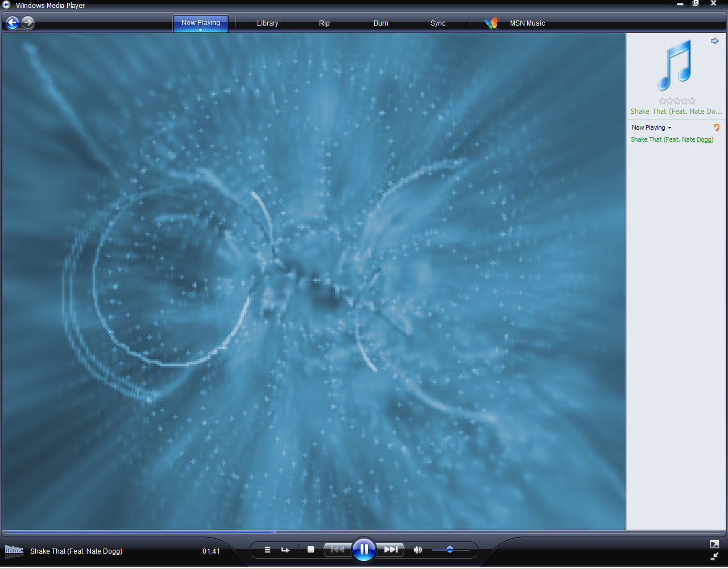
Task: Click the Windows Media Player title bar icon
Action: tap(6, 5)
